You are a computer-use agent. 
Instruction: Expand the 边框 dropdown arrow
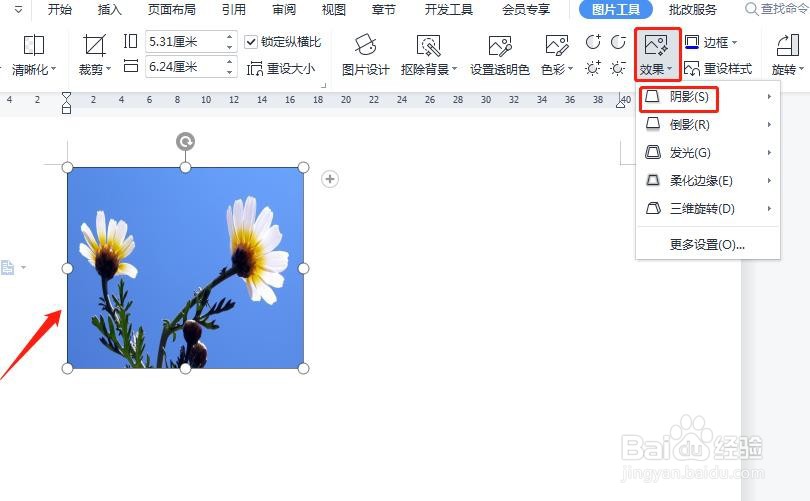tap(734, 42)
